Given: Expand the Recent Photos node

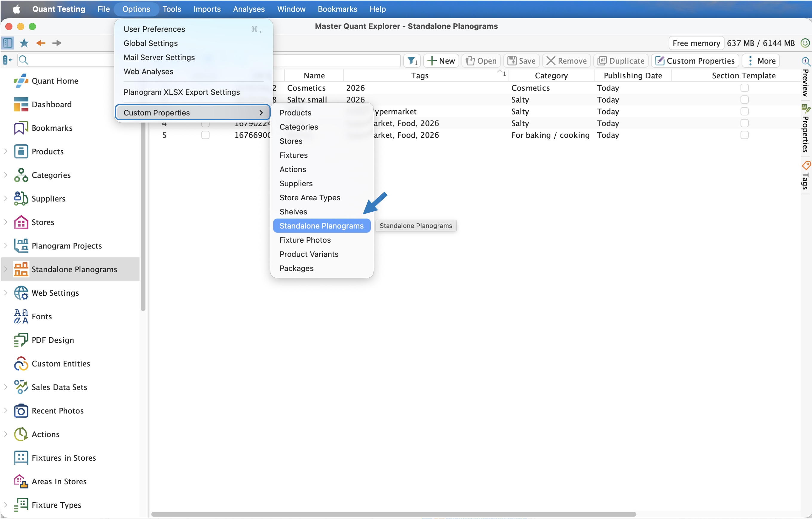Looking at the screenshot, I should tap(6, 411).
